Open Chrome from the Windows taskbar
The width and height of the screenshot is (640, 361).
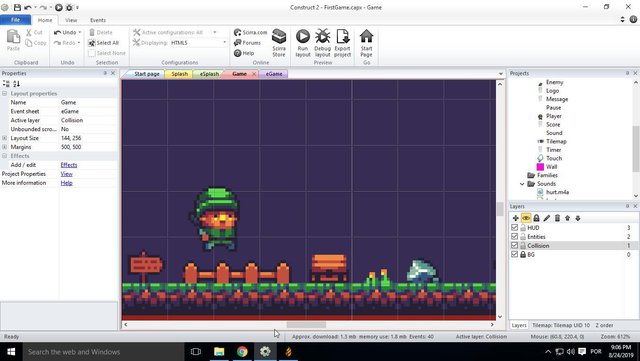click(242, 352)
